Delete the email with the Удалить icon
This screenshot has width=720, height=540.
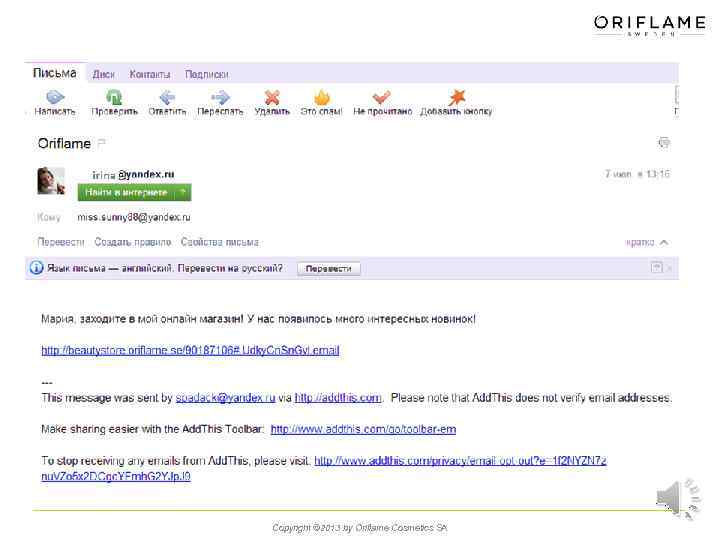click(x=272, y=97)
